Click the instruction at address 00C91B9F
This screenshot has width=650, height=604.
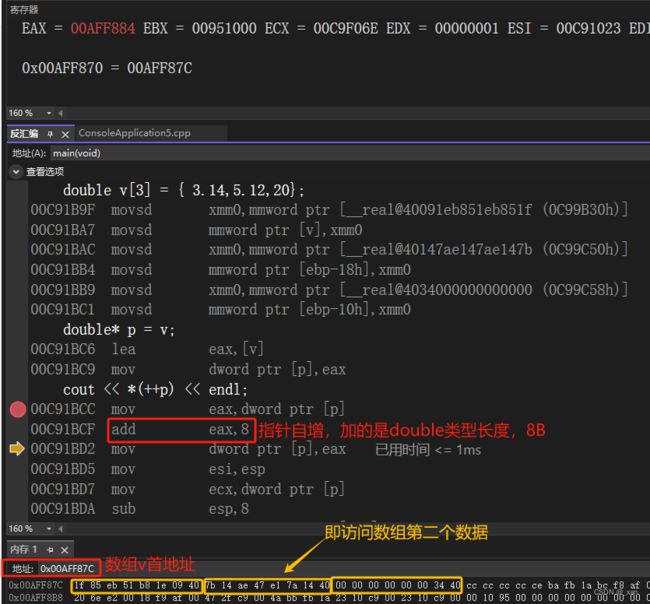[329, 210]
